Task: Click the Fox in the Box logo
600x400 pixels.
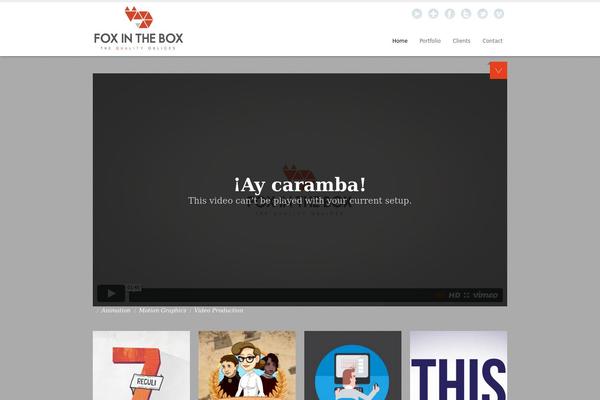Action: click(139, 28)
